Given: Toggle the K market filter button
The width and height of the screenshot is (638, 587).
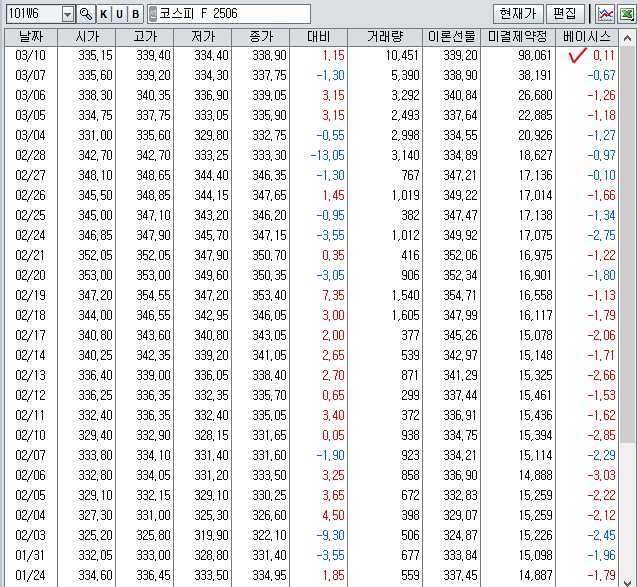Looking at the screenshot, I should click(x=103, y=14).
